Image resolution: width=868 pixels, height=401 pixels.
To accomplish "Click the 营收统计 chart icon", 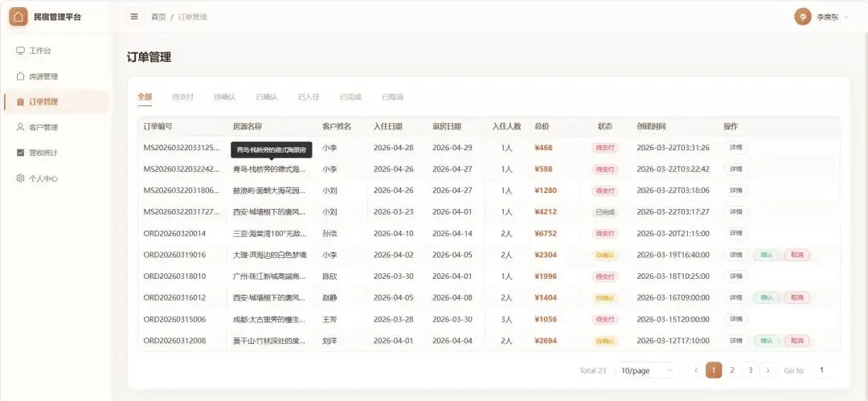I will click(x=20, y=153).
